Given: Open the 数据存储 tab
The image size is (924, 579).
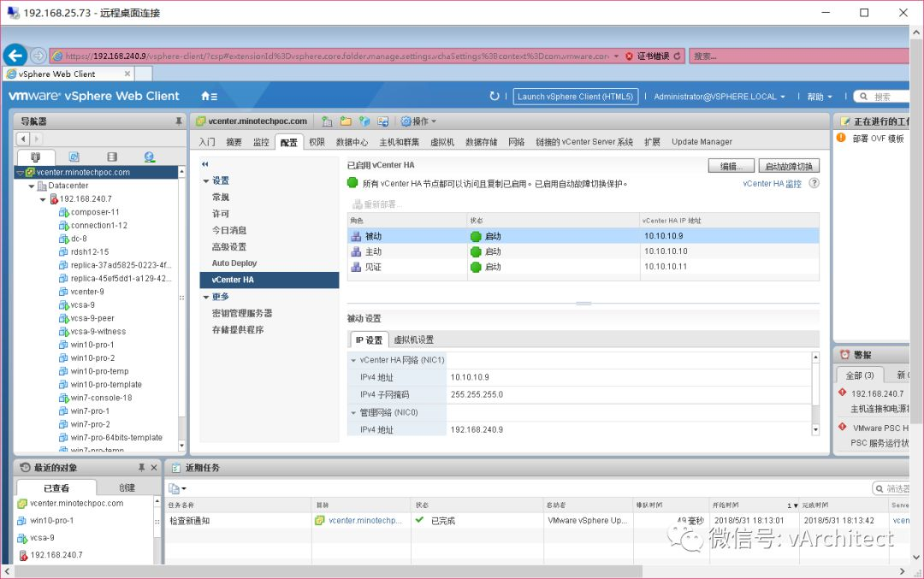Looking at the screenshot, I should point(481,142).
